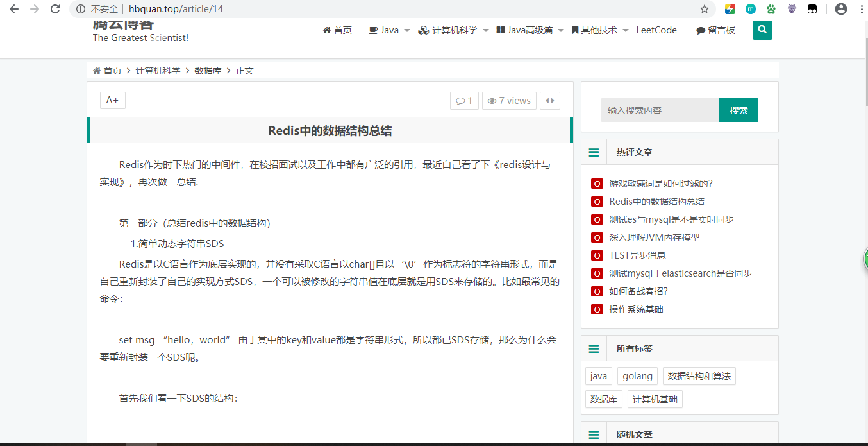Open the Java高级篇 dropdown menu
Screen dimensions: 868x446
[530, 30]
